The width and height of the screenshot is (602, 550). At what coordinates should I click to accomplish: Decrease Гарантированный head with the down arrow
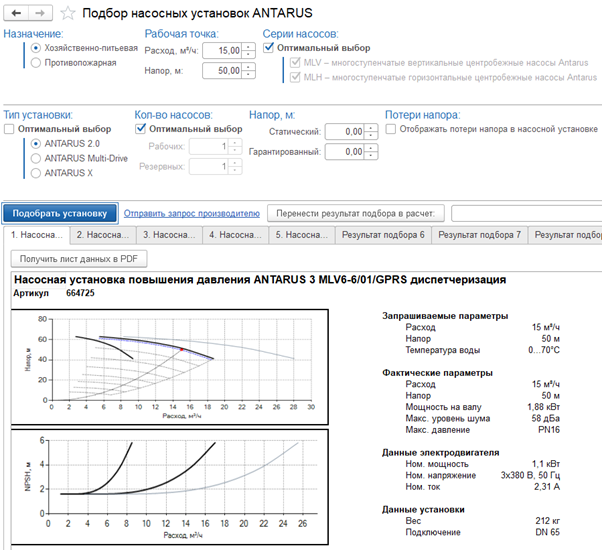click(371, 155)
